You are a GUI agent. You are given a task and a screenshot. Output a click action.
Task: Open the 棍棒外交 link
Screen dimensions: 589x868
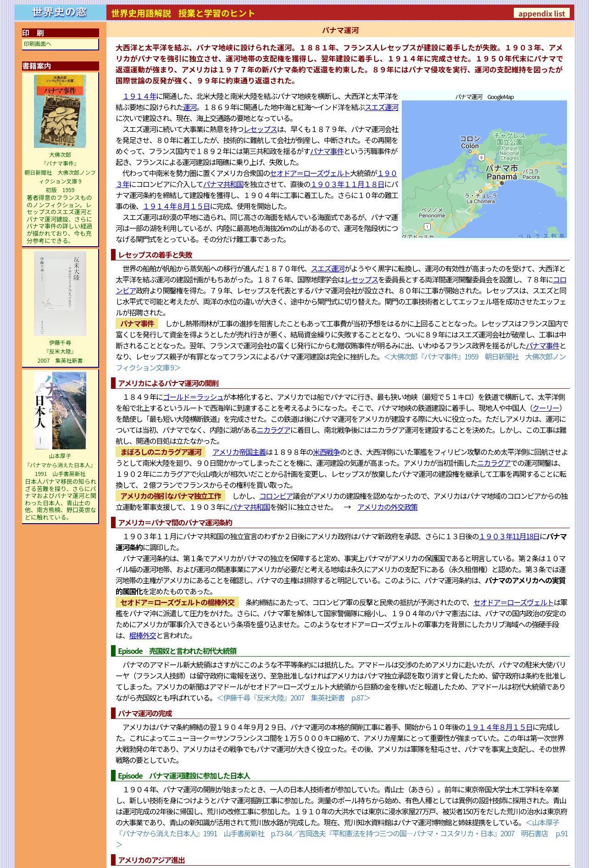click(143, 636)
